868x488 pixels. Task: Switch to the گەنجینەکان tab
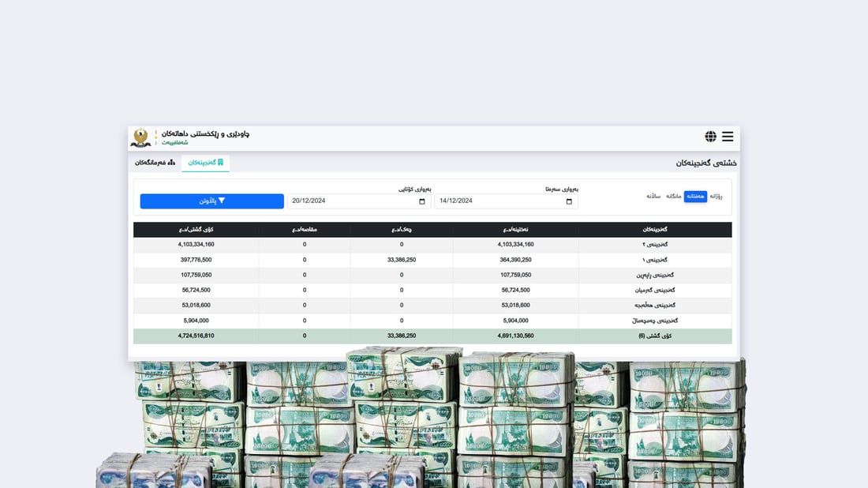(206, 163)
